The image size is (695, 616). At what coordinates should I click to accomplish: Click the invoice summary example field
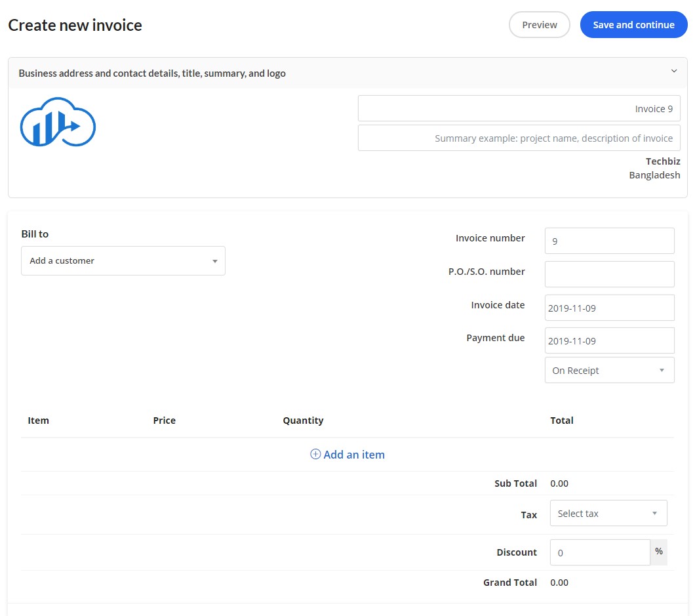[519, 138]
